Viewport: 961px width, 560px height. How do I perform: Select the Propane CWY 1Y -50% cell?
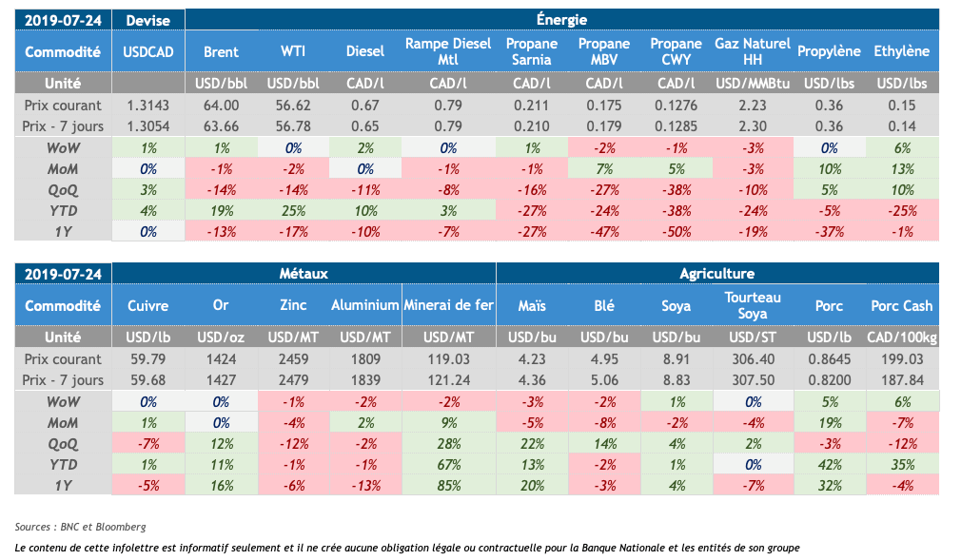click(x=677, y=230)
